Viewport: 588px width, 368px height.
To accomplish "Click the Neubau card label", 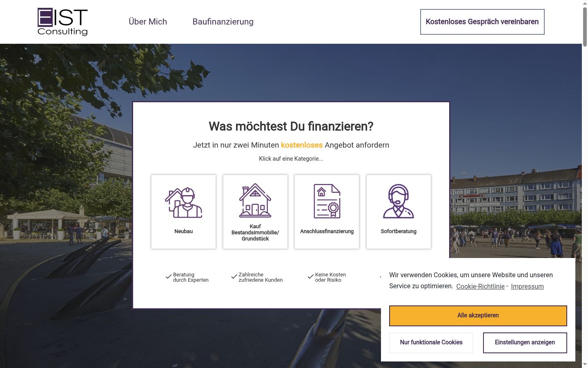I will pyautogui.click(x=184, y=231).
